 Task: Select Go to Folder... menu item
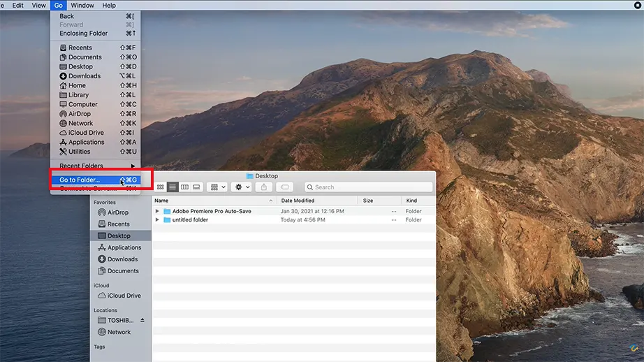95,180
